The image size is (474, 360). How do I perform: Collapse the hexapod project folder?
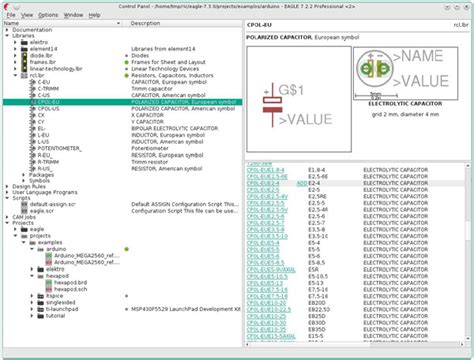[x=32, y=276]
